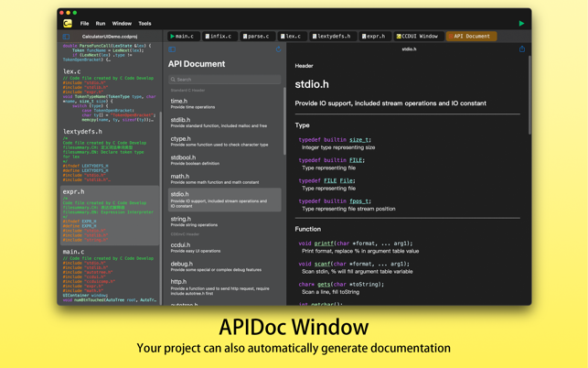
Task: Select time.h in the header list
Action: click(225, 103)
